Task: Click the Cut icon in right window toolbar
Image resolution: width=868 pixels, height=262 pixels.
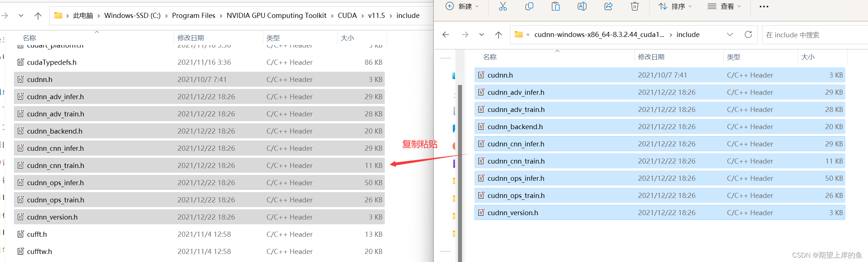Action: 503,6
